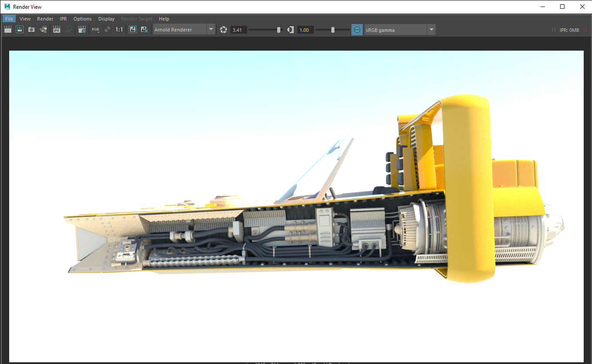Click the Render region icon

click(20, 30)
